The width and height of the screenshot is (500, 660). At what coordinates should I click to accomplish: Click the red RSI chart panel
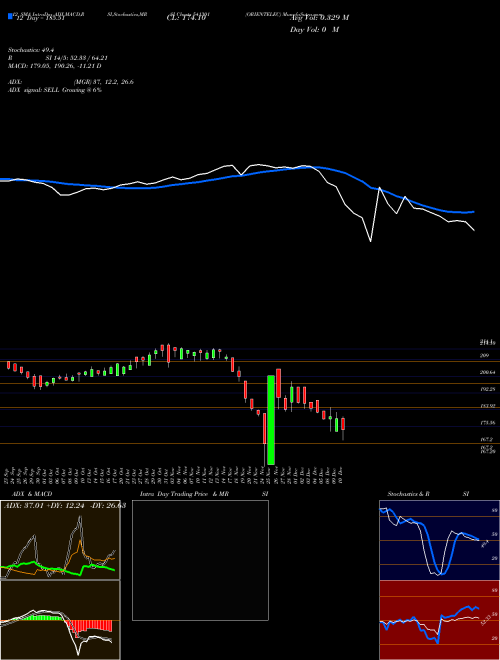tap(439, 620)
